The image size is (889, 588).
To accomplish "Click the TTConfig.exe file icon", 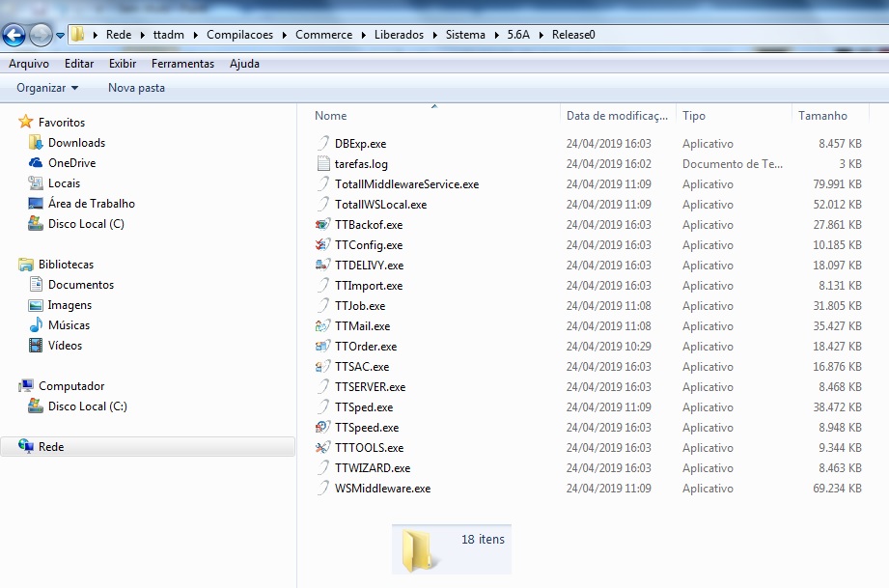I will [322, 245].
